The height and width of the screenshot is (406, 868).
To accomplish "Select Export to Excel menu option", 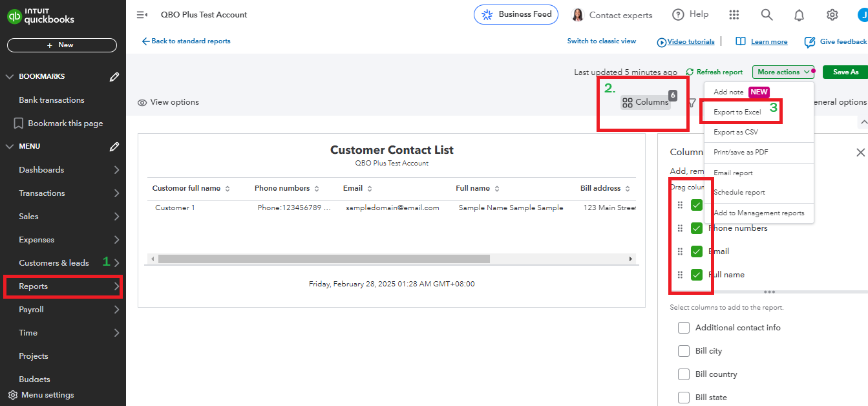I will click(x=737, y=112).
